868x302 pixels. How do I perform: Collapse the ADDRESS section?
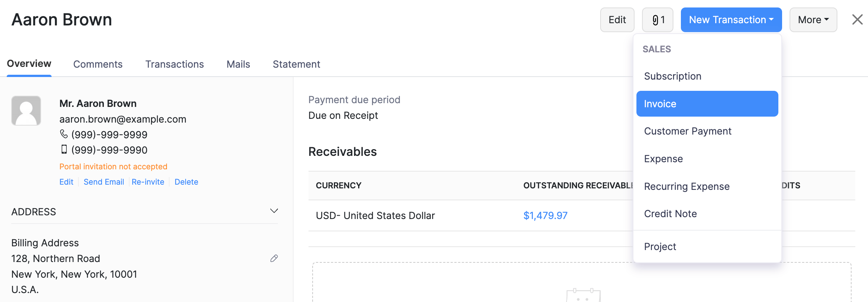click(274, 210)
